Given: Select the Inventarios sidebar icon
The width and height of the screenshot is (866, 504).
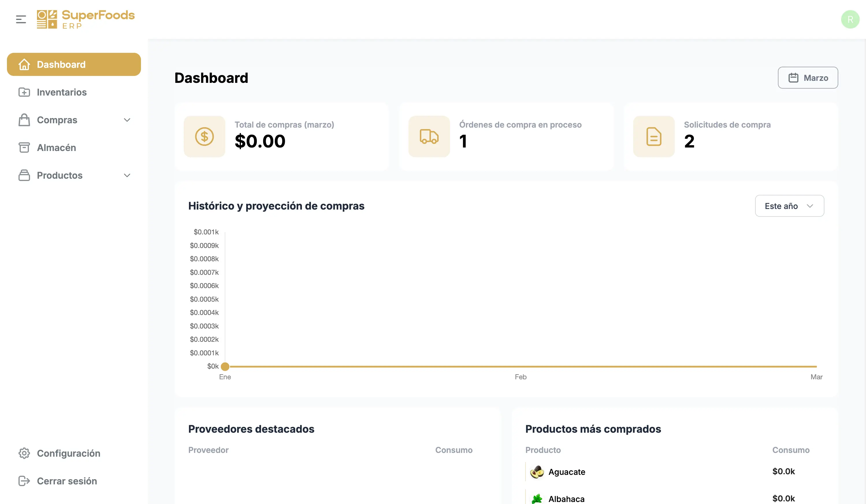Looking at the screenshot, I should click(24, 92).
